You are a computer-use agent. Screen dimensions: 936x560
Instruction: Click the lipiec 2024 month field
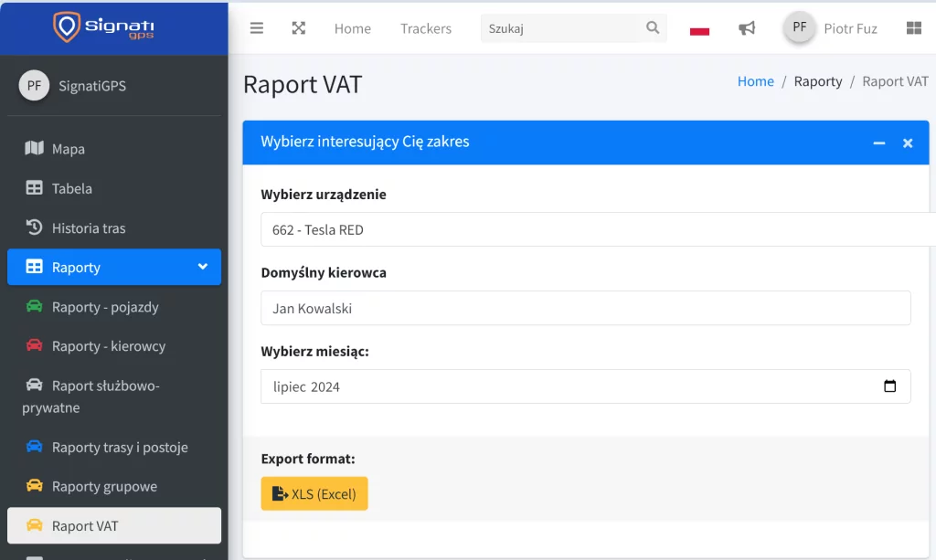tap(586, 386)
